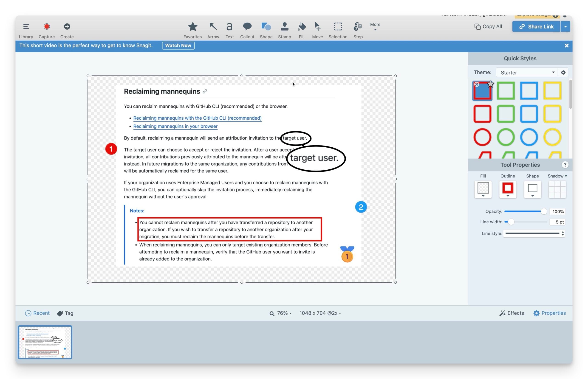This screenshot has height=379, width=588.
Task: Select the Stamp tool
Action: point(285,27)
